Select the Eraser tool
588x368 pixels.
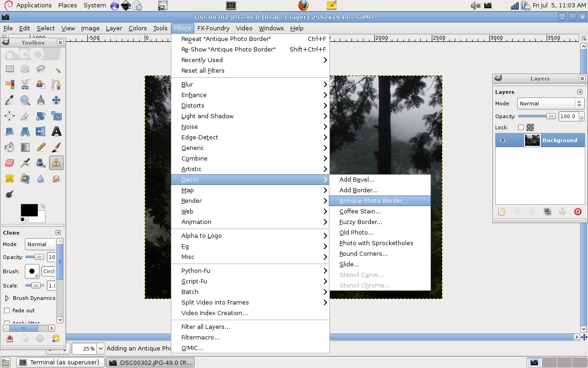(9, 163)
